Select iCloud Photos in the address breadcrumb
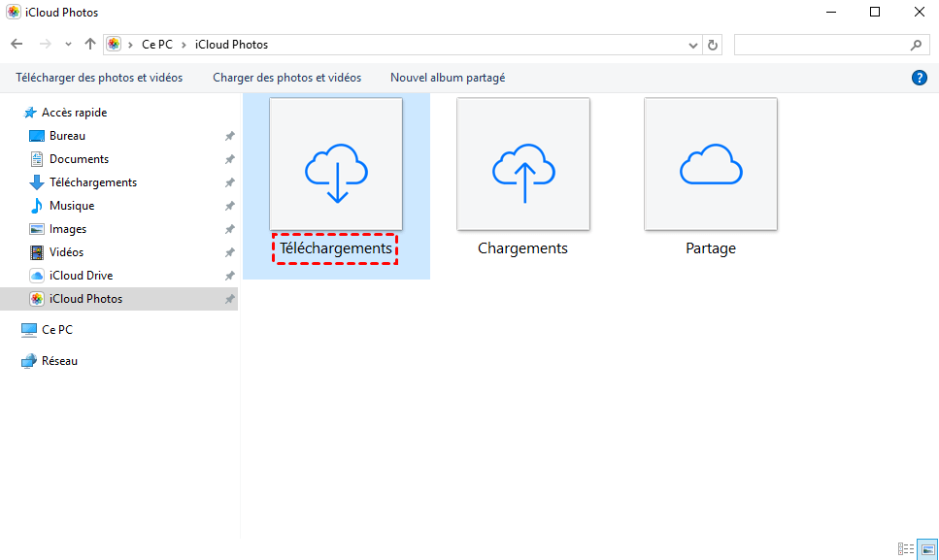The image size is (939, 560). tap(232, 45)
